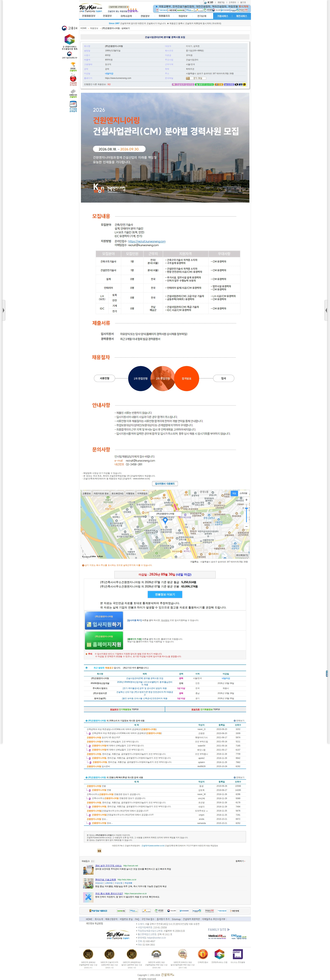
Task: Click the large 입사지원하기 button
Action: click(x=104, y=620)
